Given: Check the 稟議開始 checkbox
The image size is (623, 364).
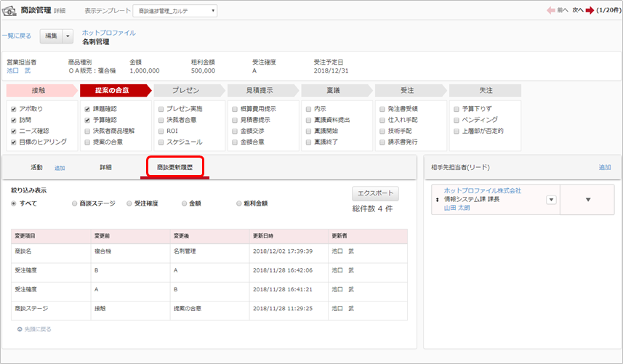Looking at the screenshot, I should point(308,132).
